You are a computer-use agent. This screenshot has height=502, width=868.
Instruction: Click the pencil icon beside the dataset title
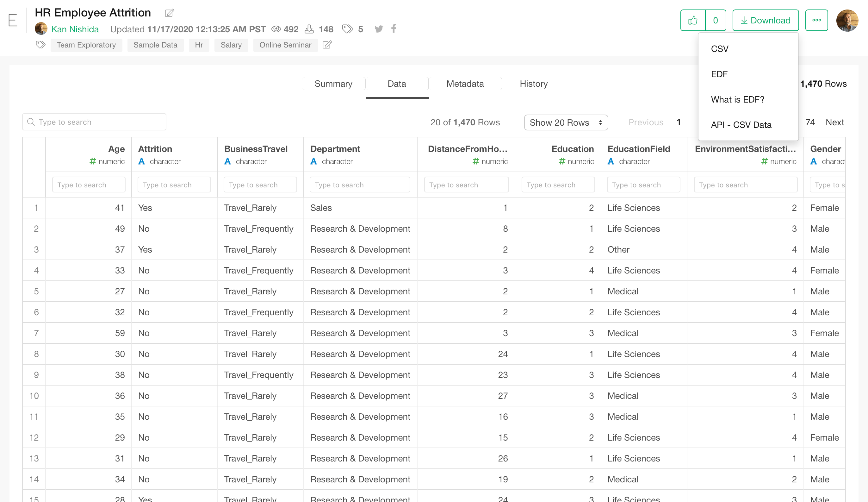coord(170,13)
